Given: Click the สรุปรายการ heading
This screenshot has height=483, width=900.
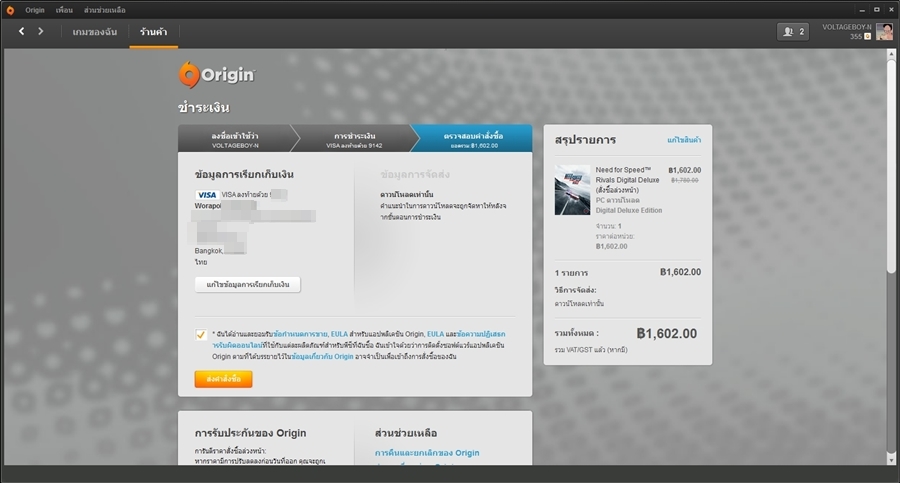Looking at the screenshot, I should click(x=585, y=140).
